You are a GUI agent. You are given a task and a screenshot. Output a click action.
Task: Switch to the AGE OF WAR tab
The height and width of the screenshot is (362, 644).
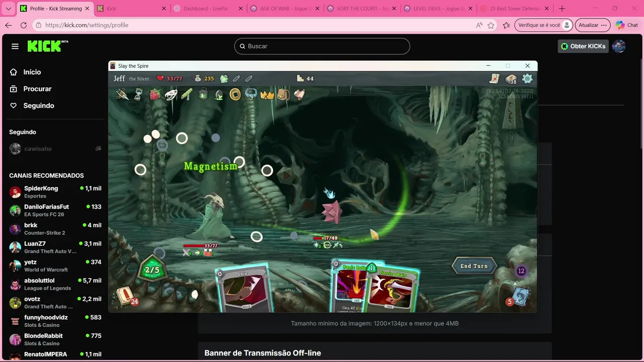[x=284, y=9]
